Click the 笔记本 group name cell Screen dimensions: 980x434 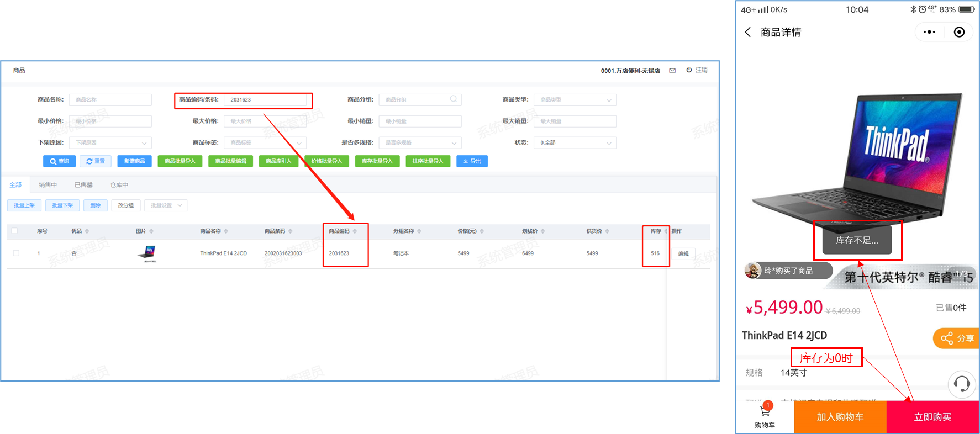[x=401, y=253]
